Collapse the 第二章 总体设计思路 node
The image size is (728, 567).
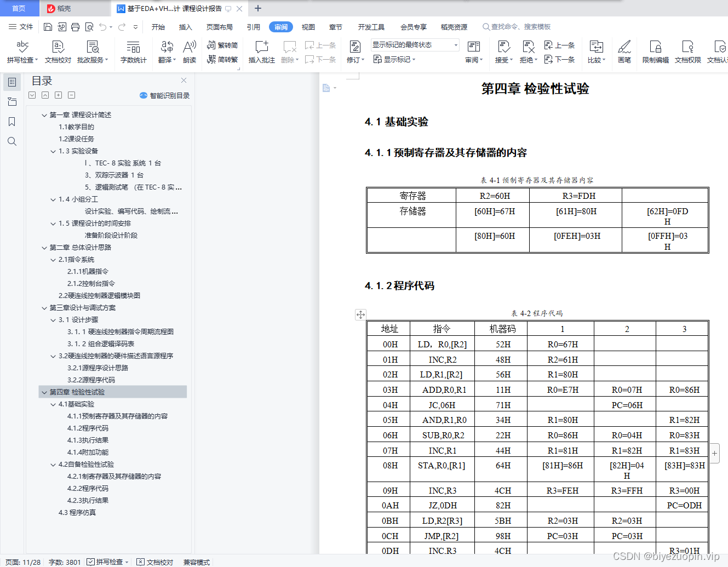coord(44,248)
